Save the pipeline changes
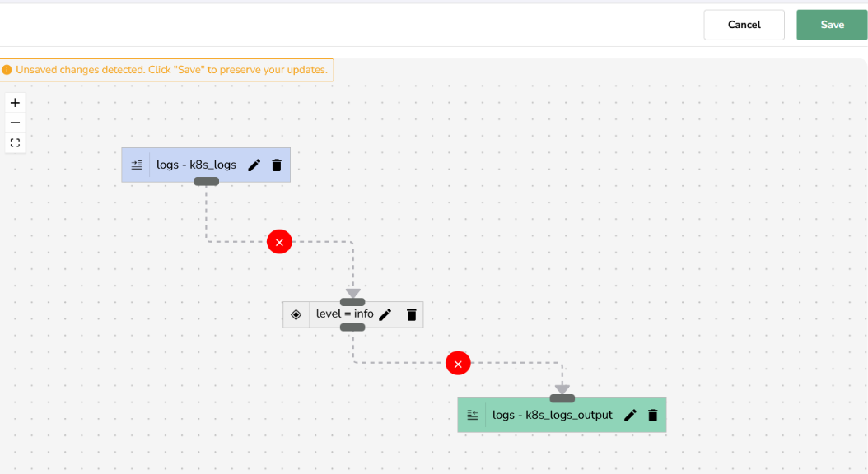Viewport: 868px width, 474px height. (x=831, y=25)
